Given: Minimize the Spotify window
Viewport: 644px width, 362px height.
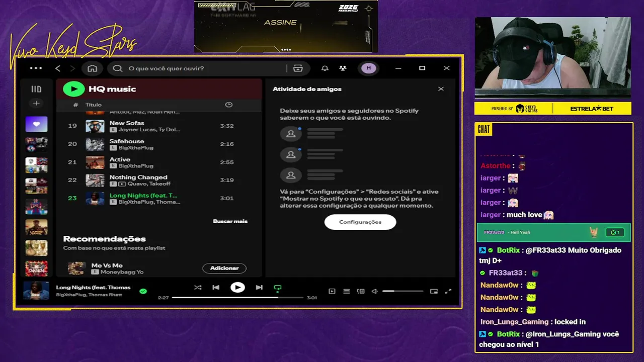Looking at the screenshot, I should click(398, 68).
